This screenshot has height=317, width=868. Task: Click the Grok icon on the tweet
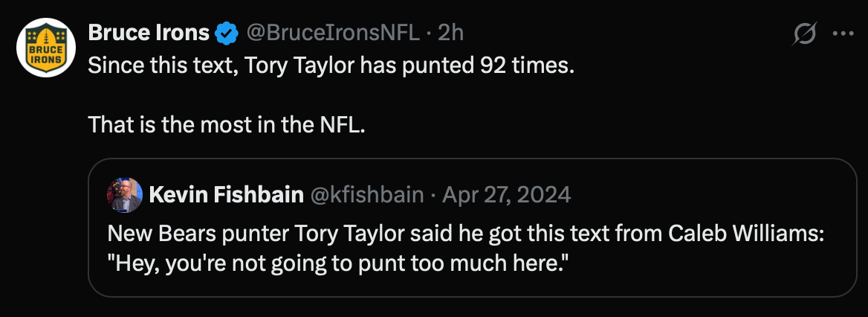(805, 33)
